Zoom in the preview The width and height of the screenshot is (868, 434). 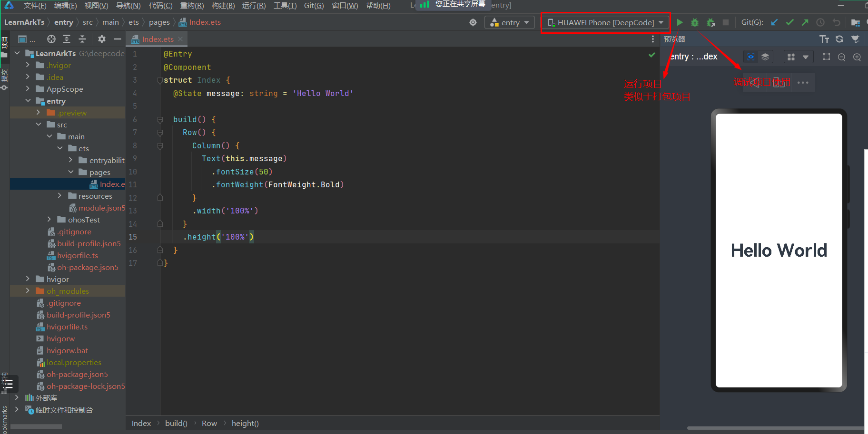tap(857, 57)
